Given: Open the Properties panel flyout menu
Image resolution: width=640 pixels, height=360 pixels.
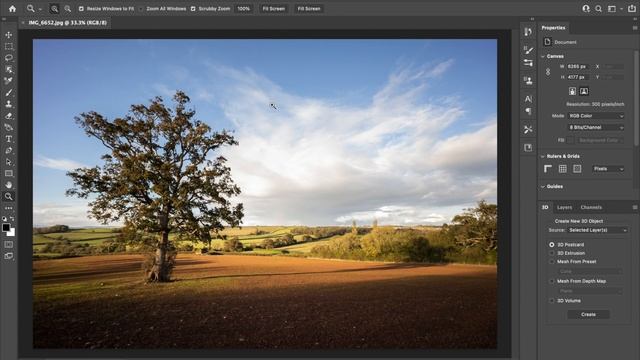Looking at the screenshot, I should click(635, 28).
